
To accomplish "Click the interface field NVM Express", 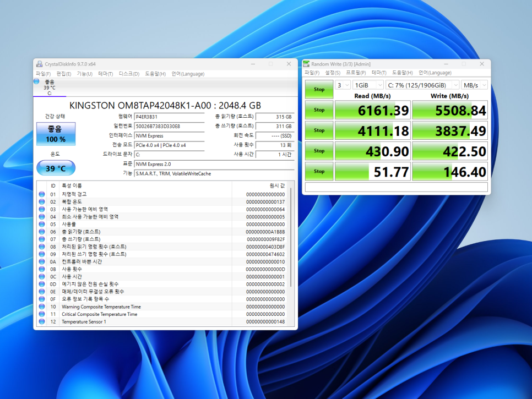I will click(x=169, y=135).
